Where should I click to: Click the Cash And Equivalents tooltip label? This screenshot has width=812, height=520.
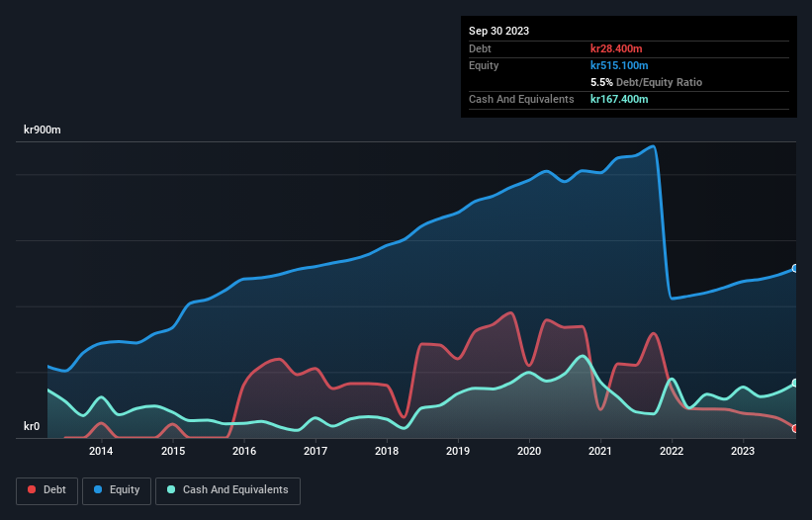coord(521,99)
